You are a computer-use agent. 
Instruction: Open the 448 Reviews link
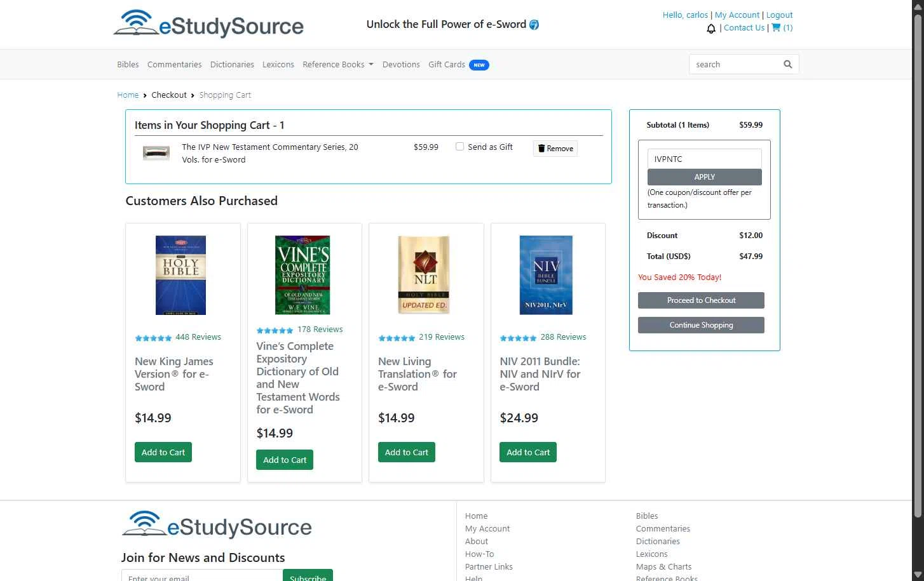click(198, 337)
